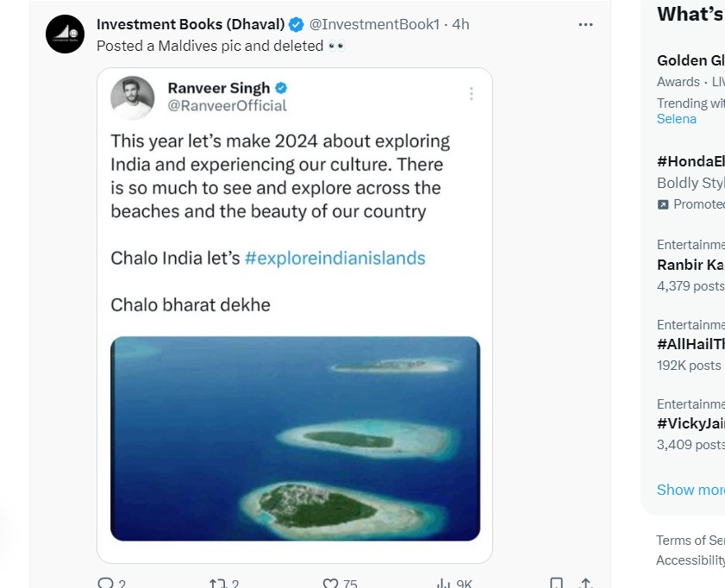
Task: Click the reply icon under the tweet
Action: pos(106,584)
